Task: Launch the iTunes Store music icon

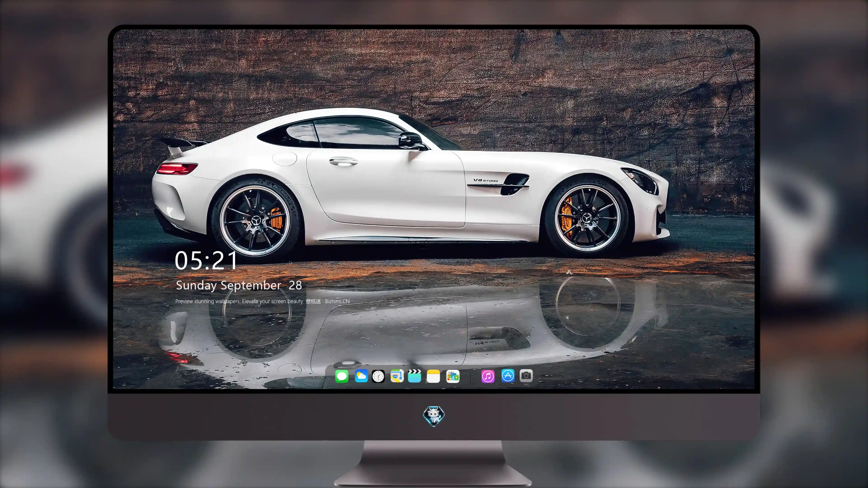Action: point(488,376)
